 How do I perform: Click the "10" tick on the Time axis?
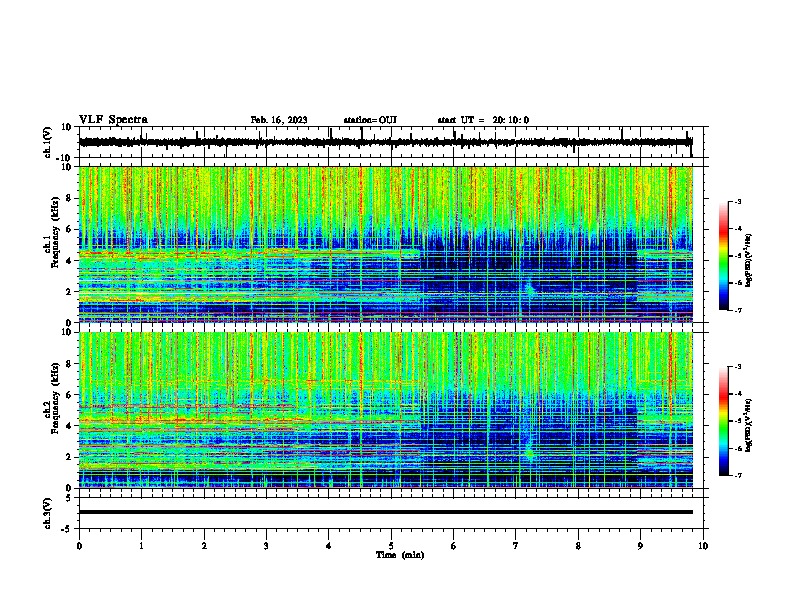pos(703,546)
